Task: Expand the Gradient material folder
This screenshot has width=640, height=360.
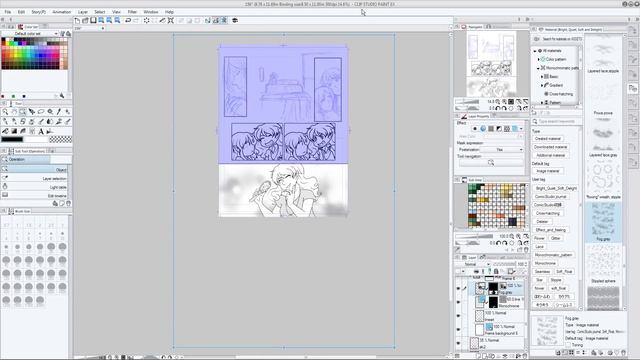Action: [x=542, y=85]
